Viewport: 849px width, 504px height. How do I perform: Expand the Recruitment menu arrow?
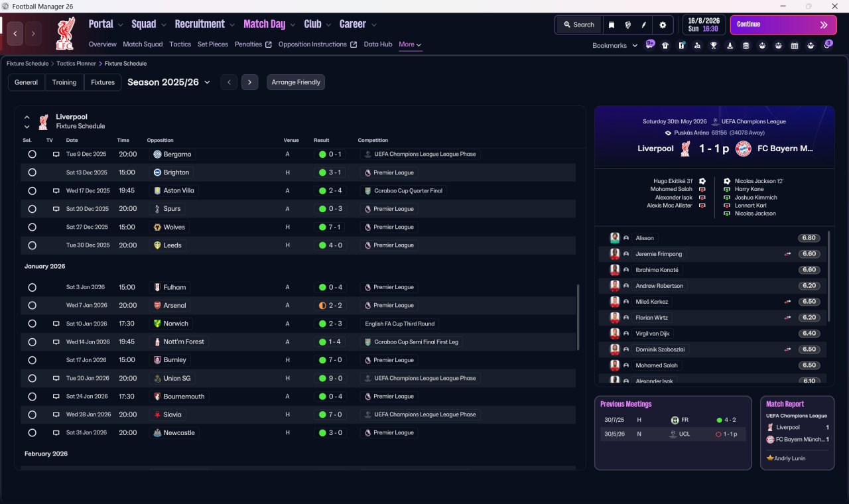click(x=232, y=25)
